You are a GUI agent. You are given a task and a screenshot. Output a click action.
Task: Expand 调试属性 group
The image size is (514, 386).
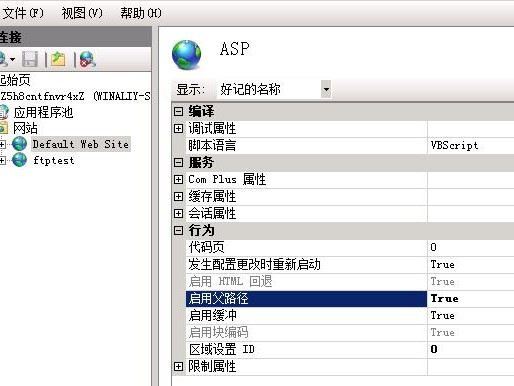pyautogui.click(x=179, y=128)
